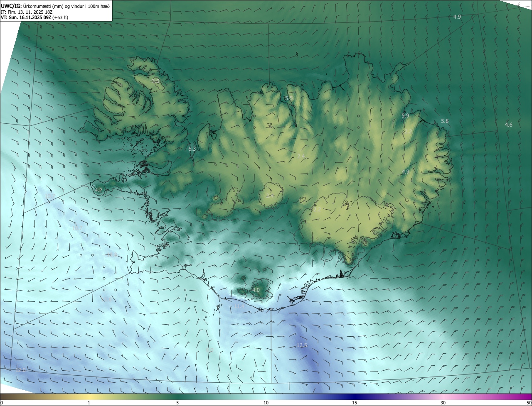Click the 6.3 value label on the map
532x406 pixels.
pos(192,149)
